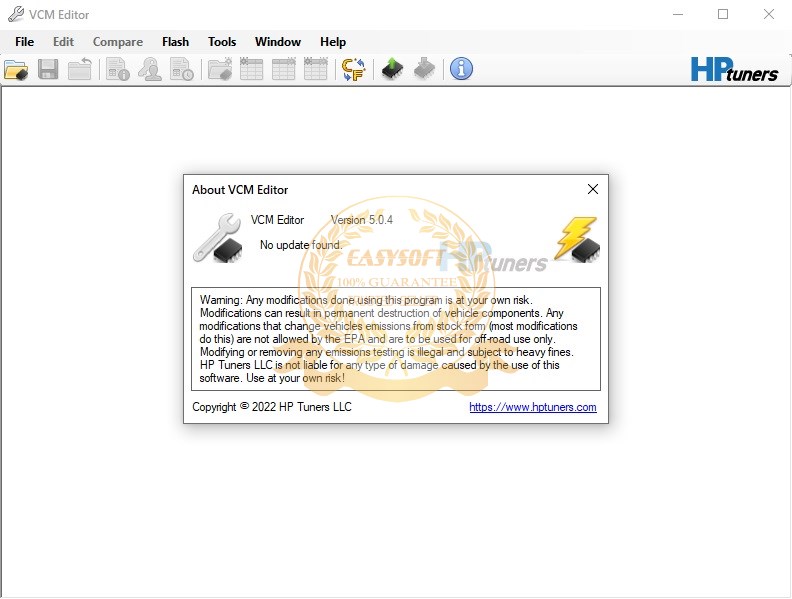Close the About VCM Editor dialog

(593, 189)
